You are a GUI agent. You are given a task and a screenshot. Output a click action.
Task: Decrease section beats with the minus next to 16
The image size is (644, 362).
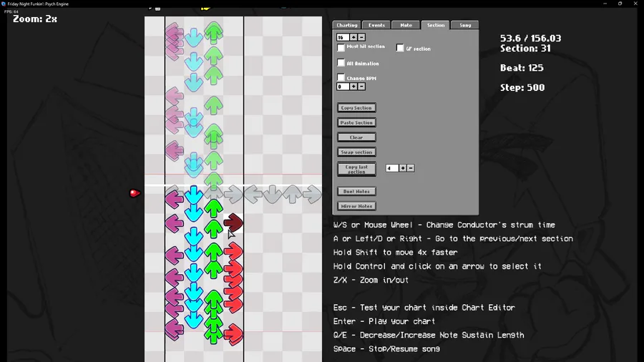[361, 37]
